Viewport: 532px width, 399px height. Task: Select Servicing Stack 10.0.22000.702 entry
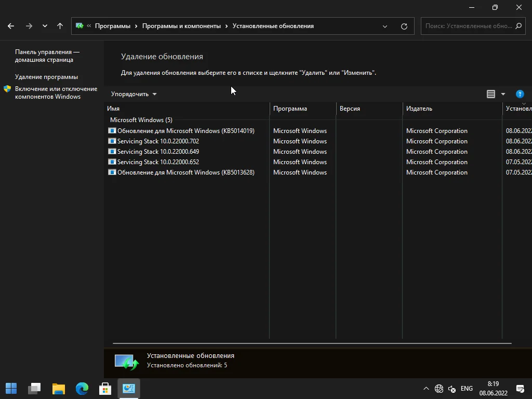[x=158, y=141]
